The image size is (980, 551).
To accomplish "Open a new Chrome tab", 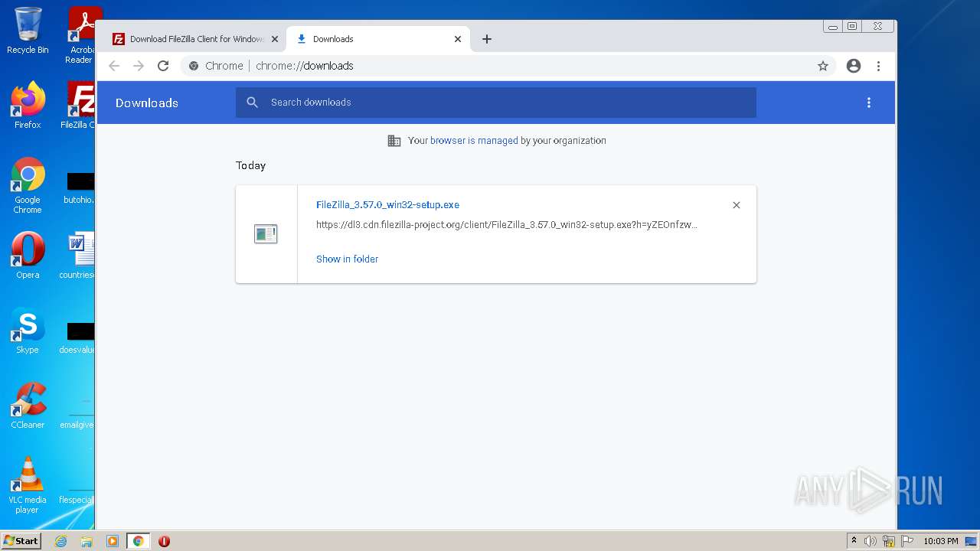I will pos(487,39).
